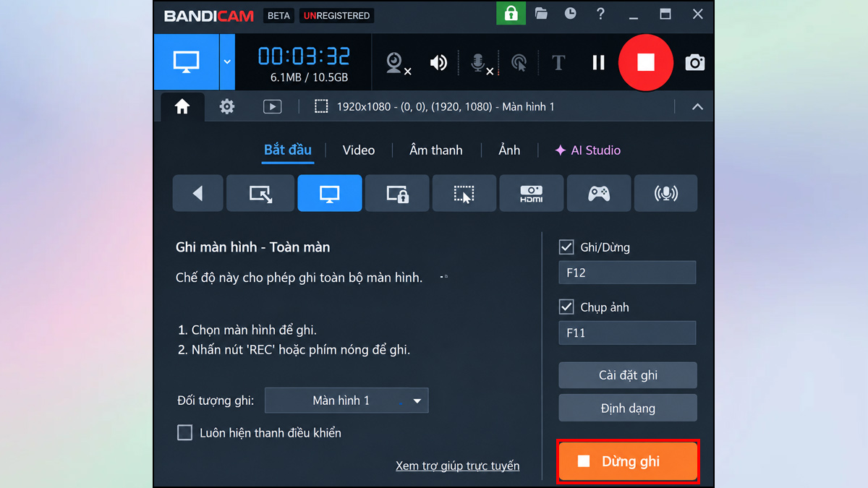
Task: Maximize the Bandicam window
Action: point(665,14)
